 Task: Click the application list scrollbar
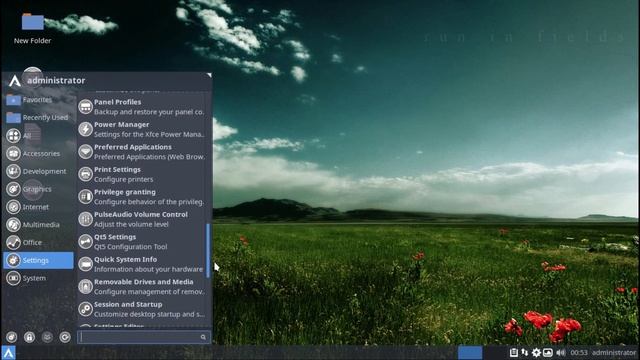click(208, 251)
